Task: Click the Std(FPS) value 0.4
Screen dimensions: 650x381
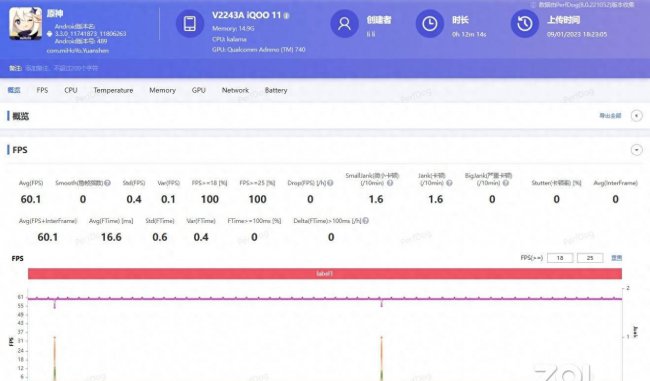Action: click(x=134, y=199)
